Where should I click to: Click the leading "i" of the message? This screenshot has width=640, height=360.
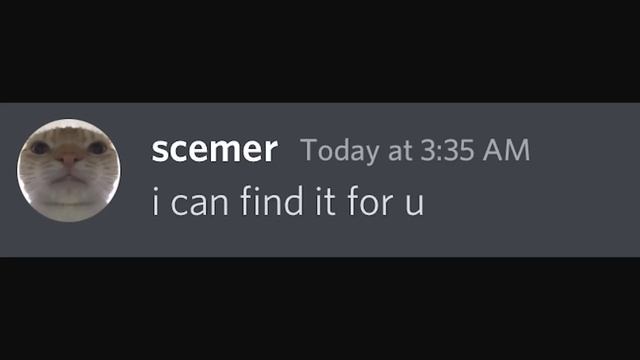(x=155, y=201)
